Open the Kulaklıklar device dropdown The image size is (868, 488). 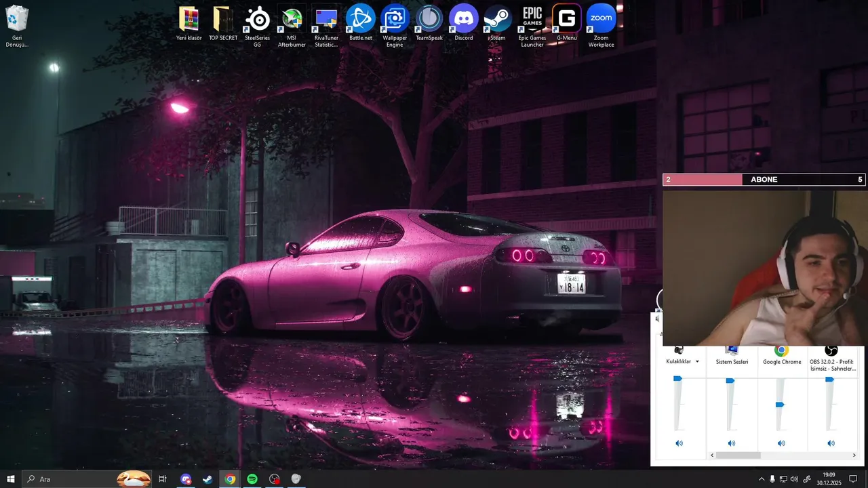point(697,362)
